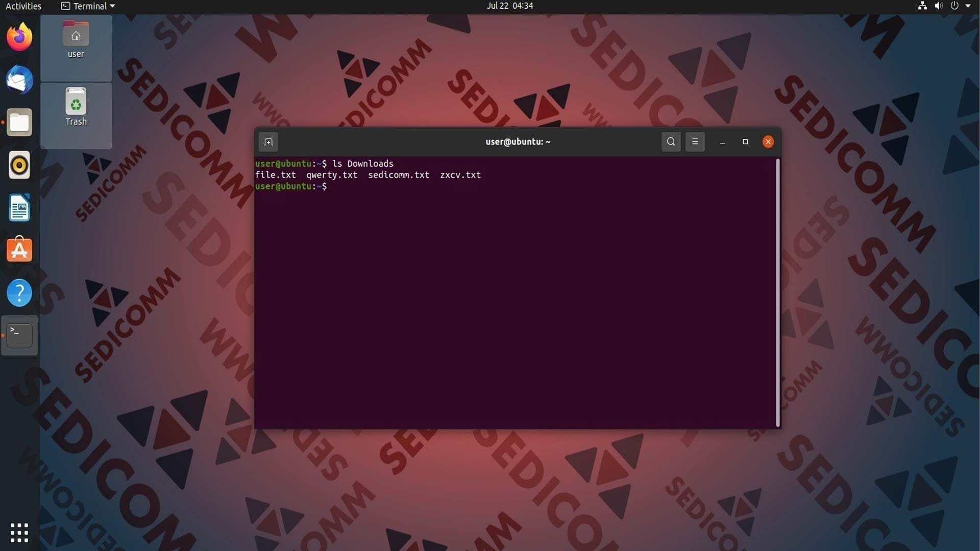Click file.txt in terminal output

point(276,175)
